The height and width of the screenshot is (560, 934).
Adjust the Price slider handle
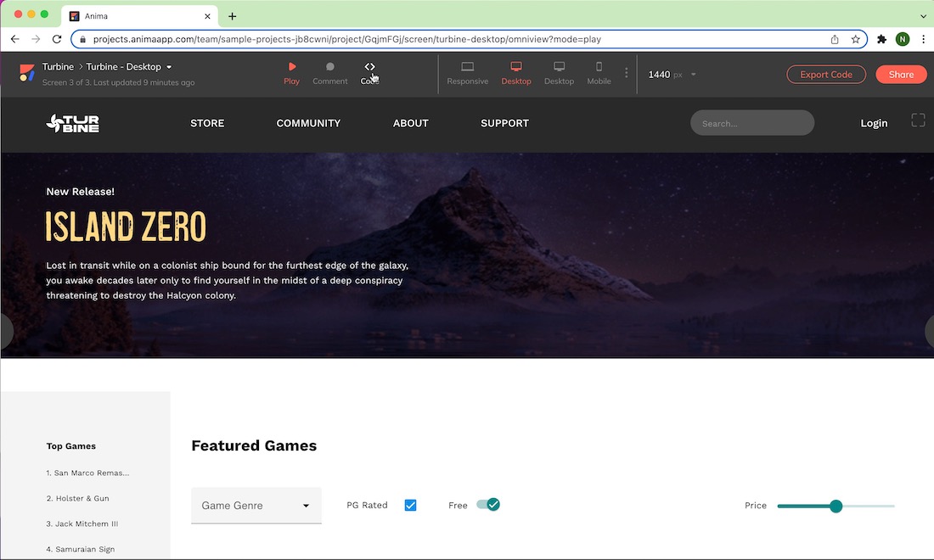click(x=836, y=506)
